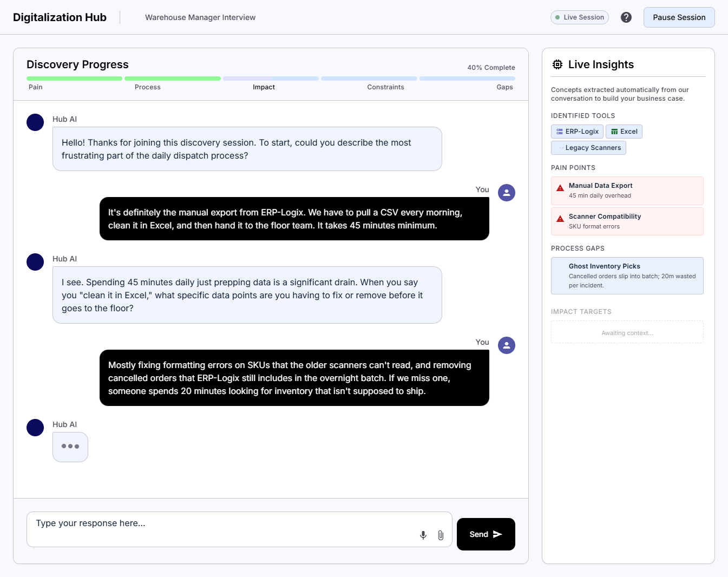The width and height of the screenshot is (728, 577).
Task: Click the Discovery Progress heading
Action: click(x=77, y=64)
